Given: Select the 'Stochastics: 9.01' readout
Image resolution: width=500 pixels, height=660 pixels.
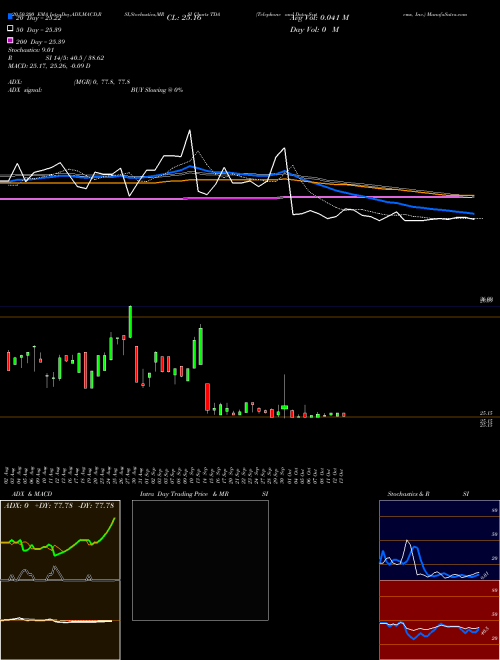Looking at the screenshot, I should click(29, 50).
